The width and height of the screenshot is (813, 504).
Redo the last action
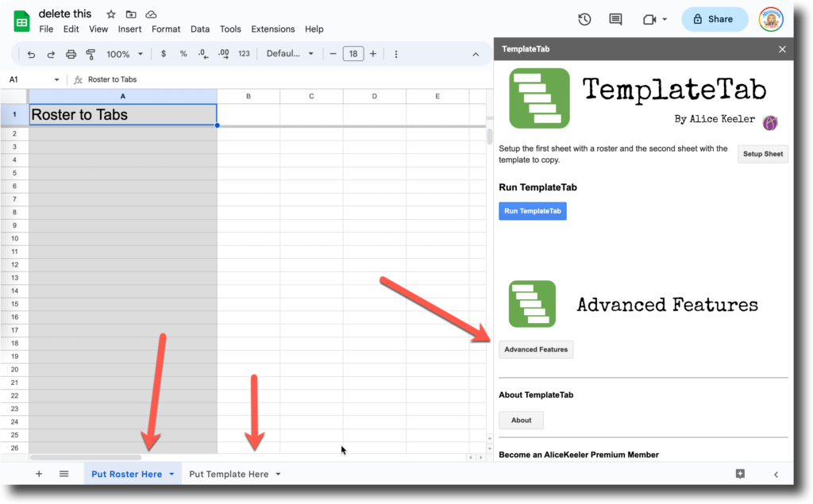(x=51, y=54)
